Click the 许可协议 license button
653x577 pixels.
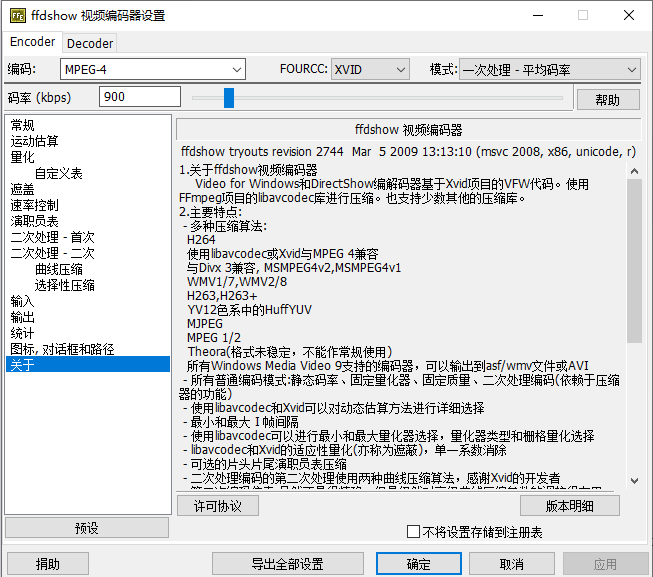218,506
